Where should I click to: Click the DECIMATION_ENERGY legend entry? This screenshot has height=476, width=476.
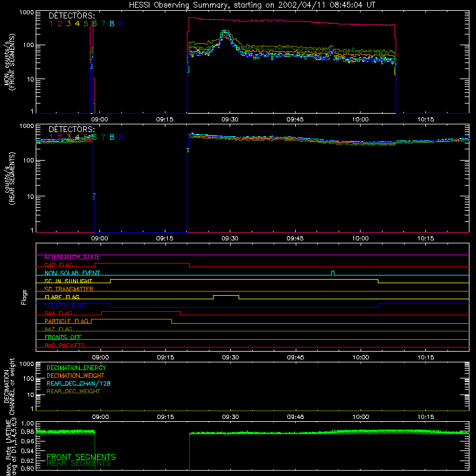[76, 368]
